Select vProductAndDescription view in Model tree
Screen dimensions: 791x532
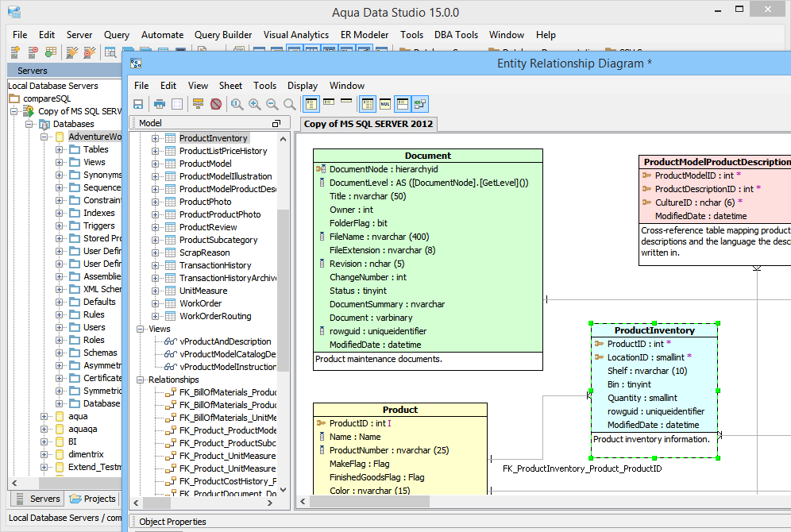click(225, 341)
